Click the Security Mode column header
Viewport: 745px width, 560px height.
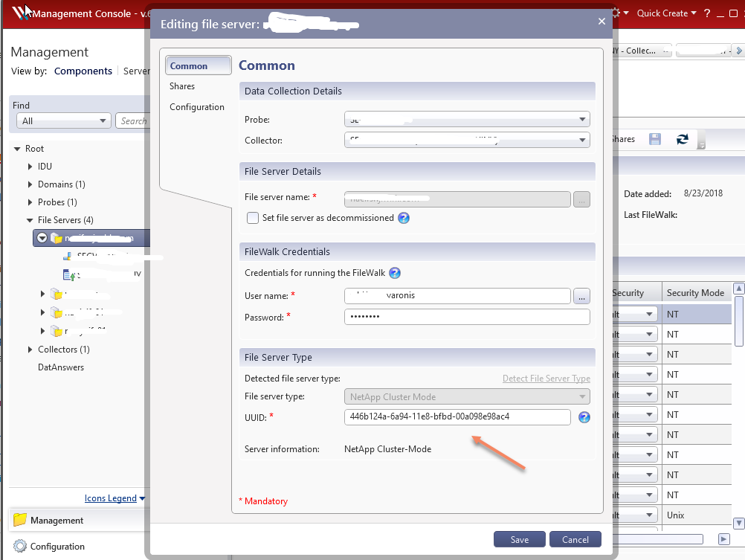click(x=696, y=293)
